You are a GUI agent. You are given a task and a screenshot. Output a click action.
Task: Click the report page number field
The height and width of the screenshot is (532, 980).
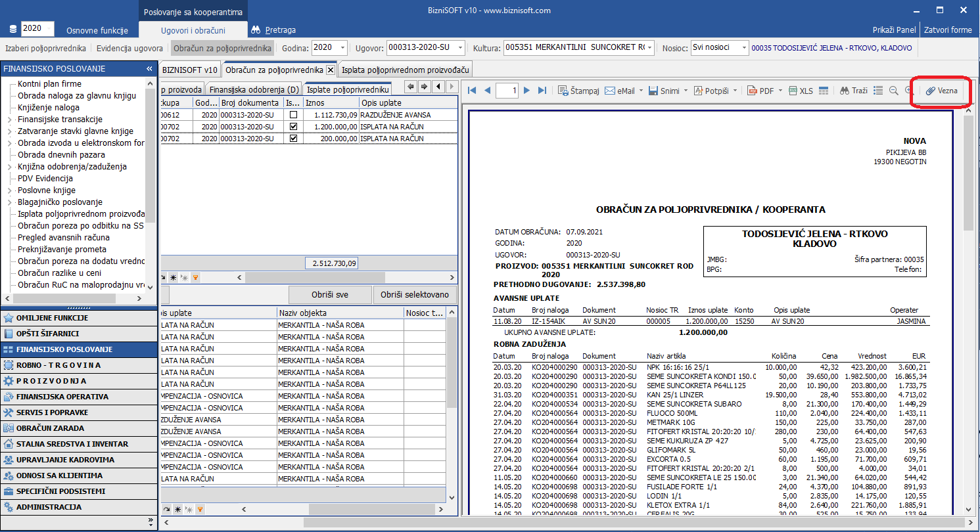[506, 91]
